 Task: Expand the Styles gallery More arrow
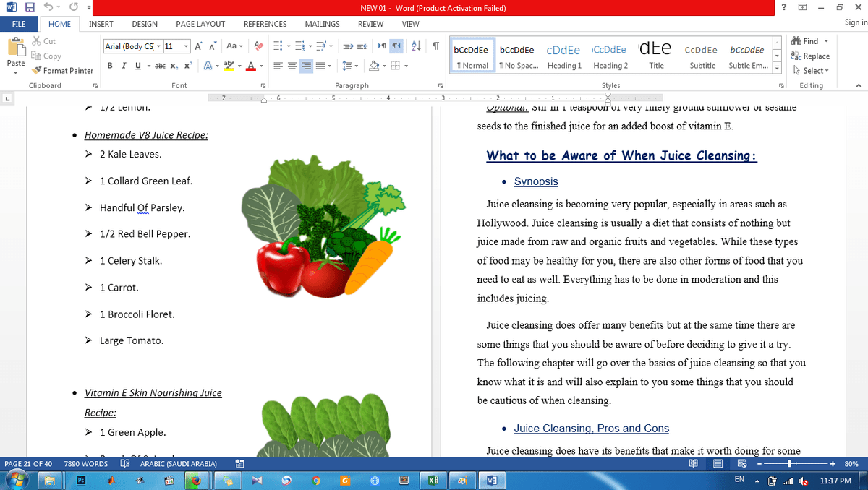coord(777,68)
